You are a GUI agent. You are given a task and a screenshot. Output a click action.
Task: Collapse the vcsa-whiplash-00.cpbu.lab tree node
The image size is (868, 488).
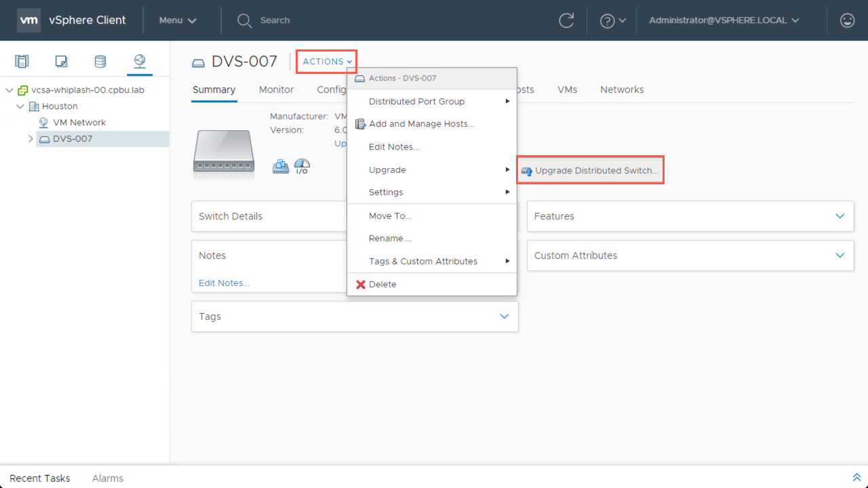click(x=9, y=90)
